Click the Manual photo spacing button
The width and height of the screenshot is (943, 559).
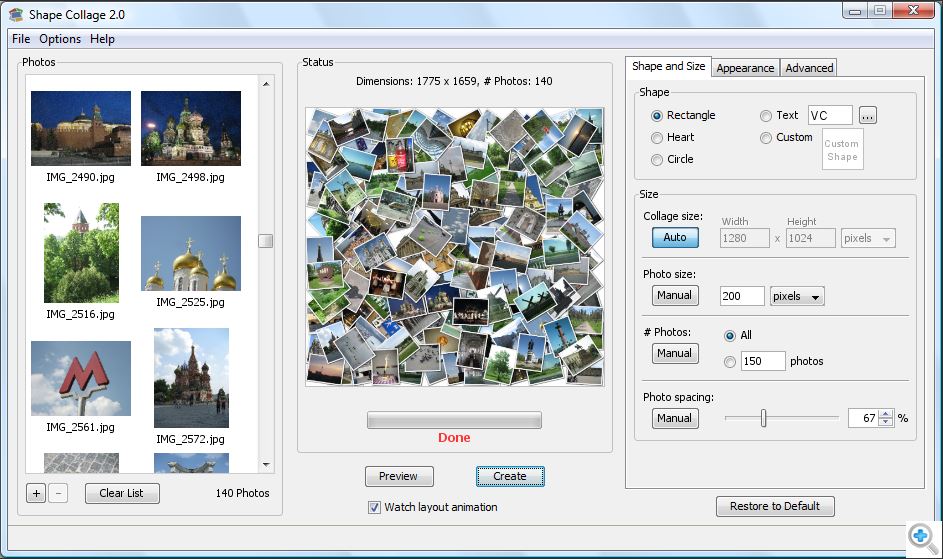(x=675, y=418)
